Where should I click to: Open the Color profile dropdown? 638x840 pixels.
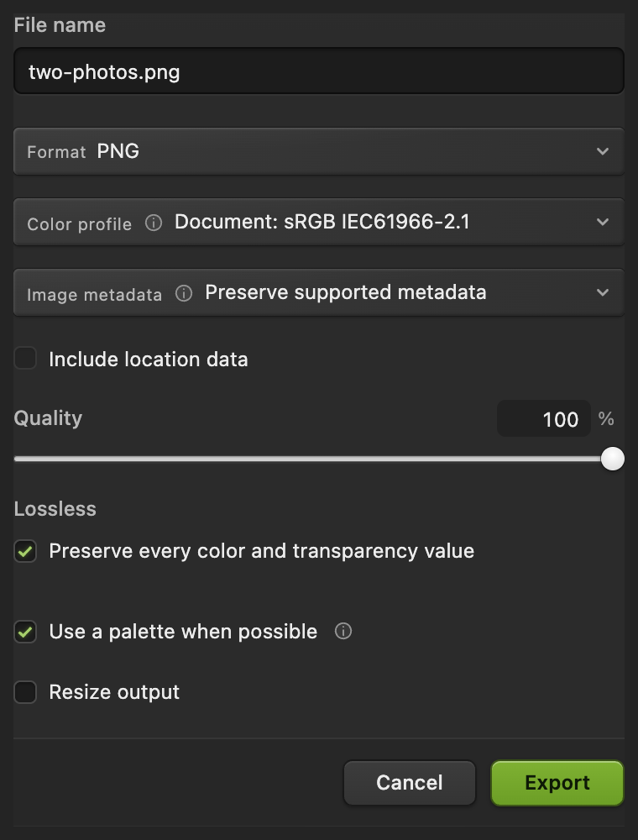(x=319, y=223)
